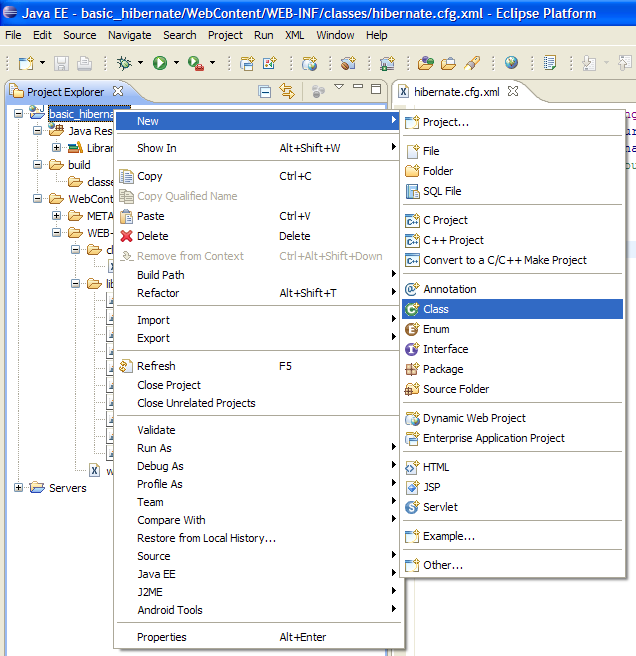The image size is (636, 656).
Task: Choose JSP in the New submenu
Action: click(512, 487)
